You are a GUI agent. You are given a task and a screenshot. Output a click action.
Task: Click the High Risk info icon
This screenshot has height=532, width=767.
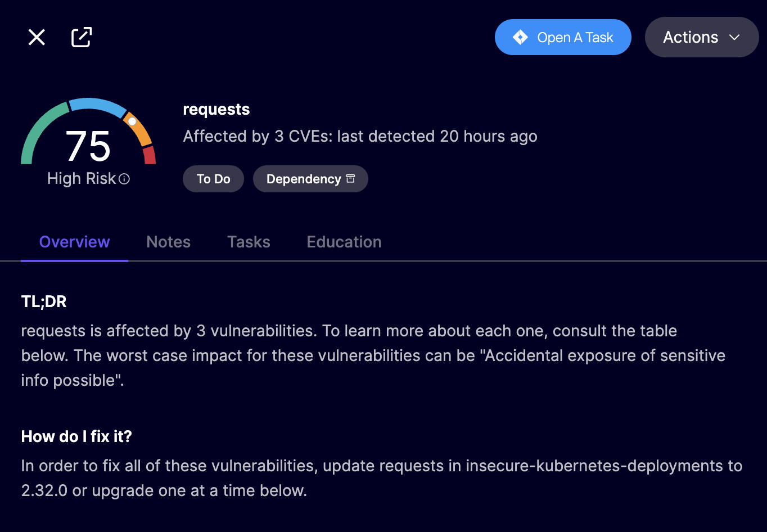pyautogui.click(x=125, y=179)
